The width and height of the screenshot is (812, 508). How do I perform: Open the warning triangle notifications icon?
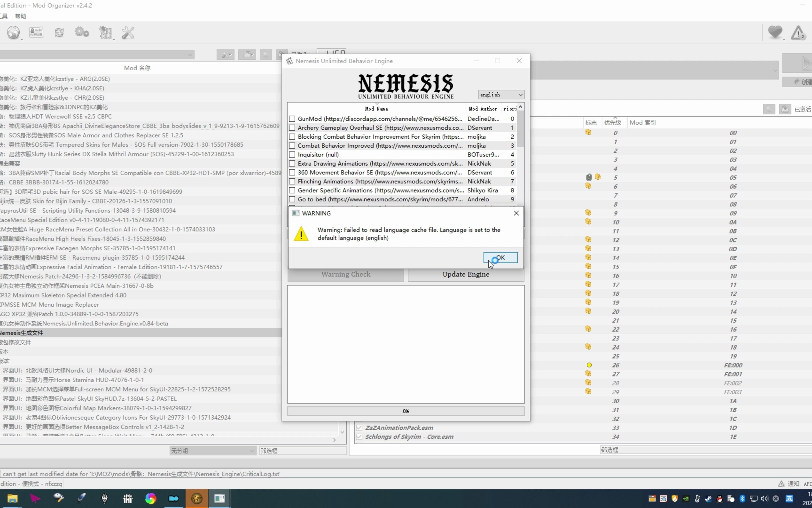pyautogui.click(x=798, y=33)
